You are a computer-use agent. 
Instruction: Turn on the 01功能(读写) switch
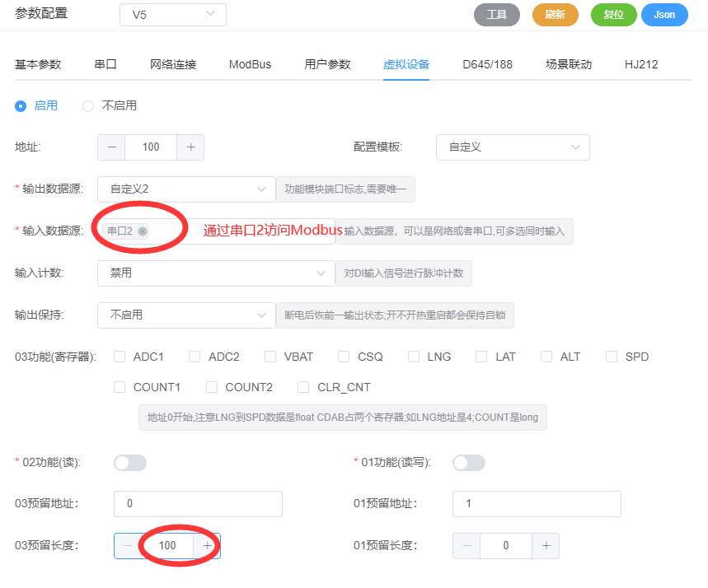point(469,463)
